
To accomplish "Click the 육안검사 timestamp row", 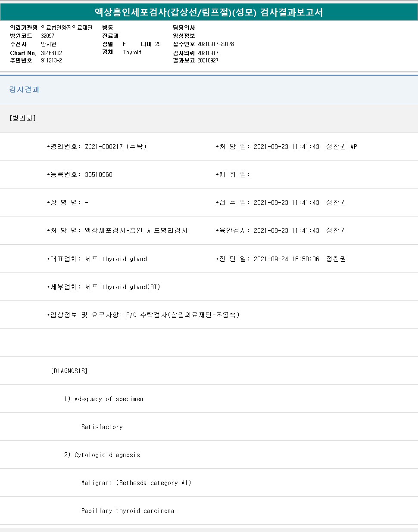I will click(x=281, y=231).
